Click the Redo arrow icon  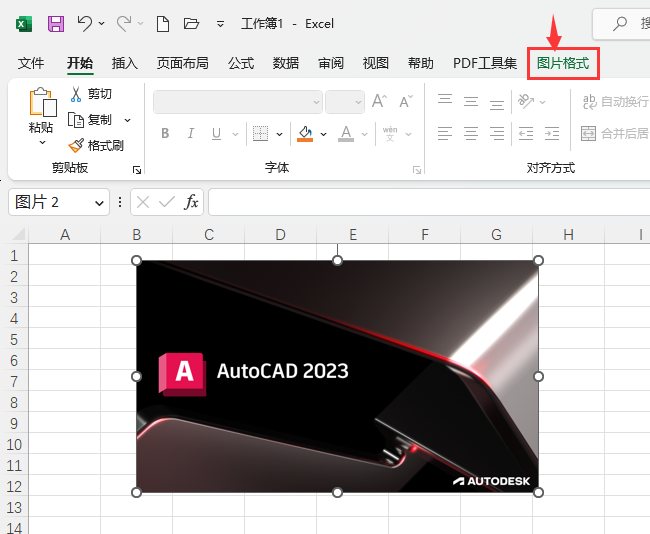pos(124,23)
